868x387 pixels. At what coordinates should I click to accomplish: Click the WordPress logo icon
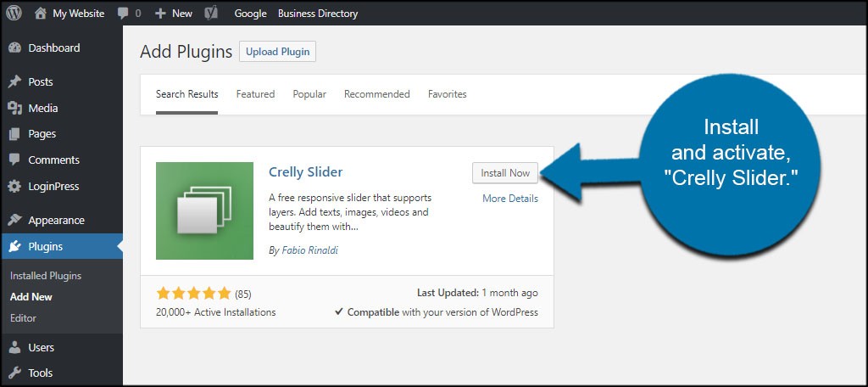(14, 14)
